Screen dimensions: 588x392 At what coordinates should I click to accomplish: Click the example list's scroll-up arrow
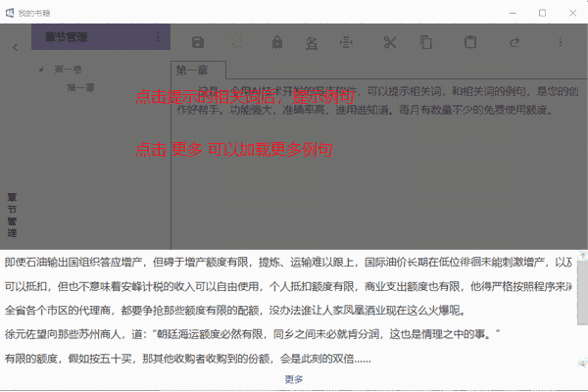click(582, 256)
